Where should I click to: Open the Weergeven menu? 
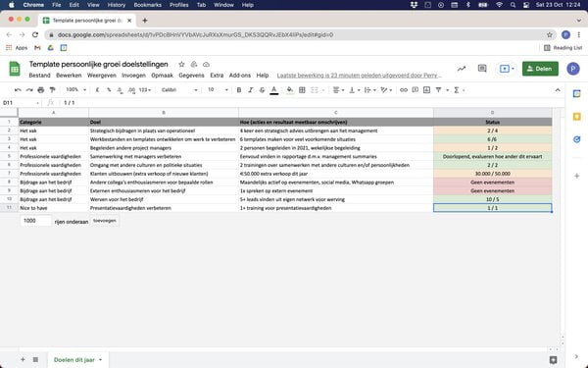(x=102, y=76)
